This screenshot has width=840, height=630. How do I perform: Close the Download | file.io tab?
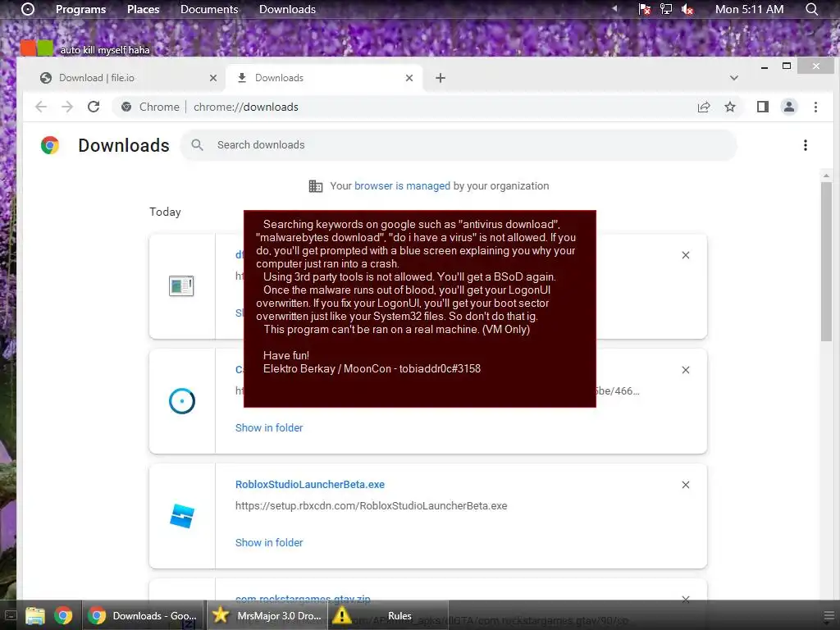(213, 78)
